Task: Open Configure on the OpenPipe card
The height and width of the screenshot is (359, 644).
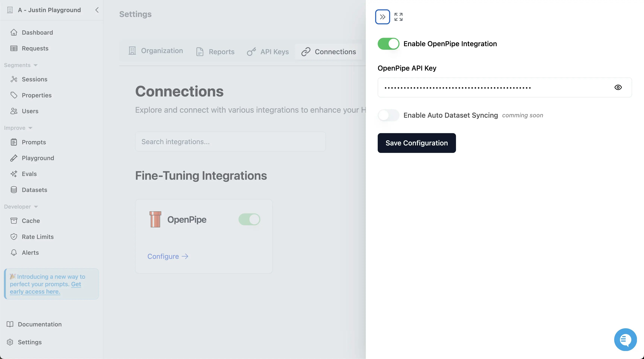Action: coord(168,256)
